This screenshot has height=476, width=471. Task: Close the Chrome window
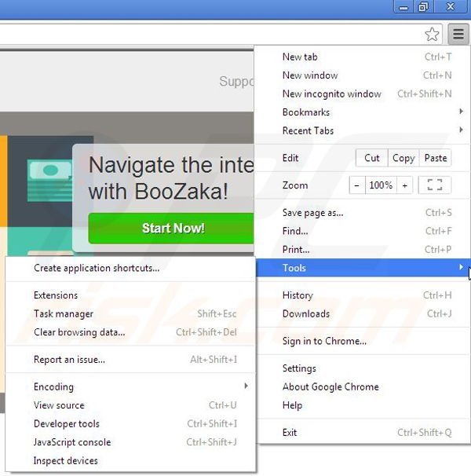pos(451,7)
